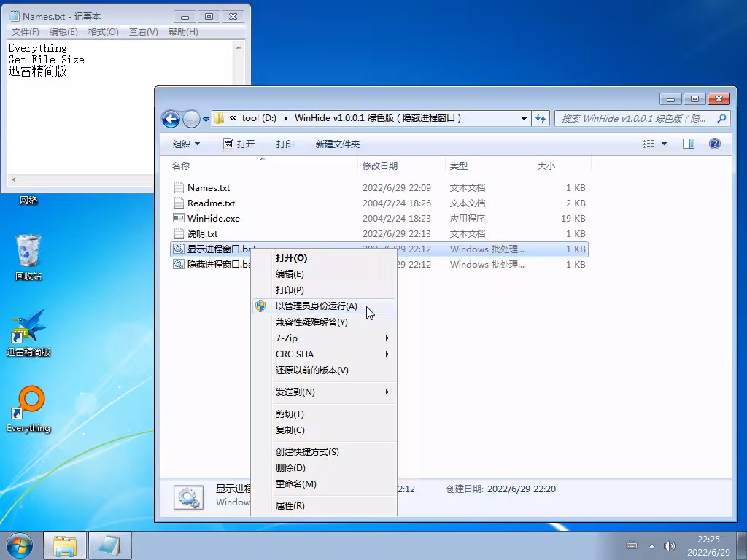
Task: Toggle the preview pane icon
Action: point(689,144)
